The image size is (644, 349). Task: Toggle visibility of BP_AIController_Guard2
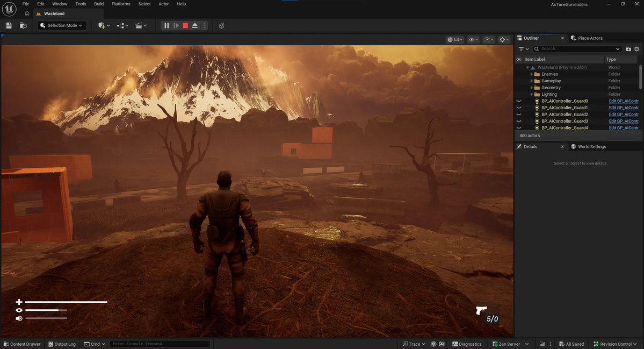[x=519, y=115]
